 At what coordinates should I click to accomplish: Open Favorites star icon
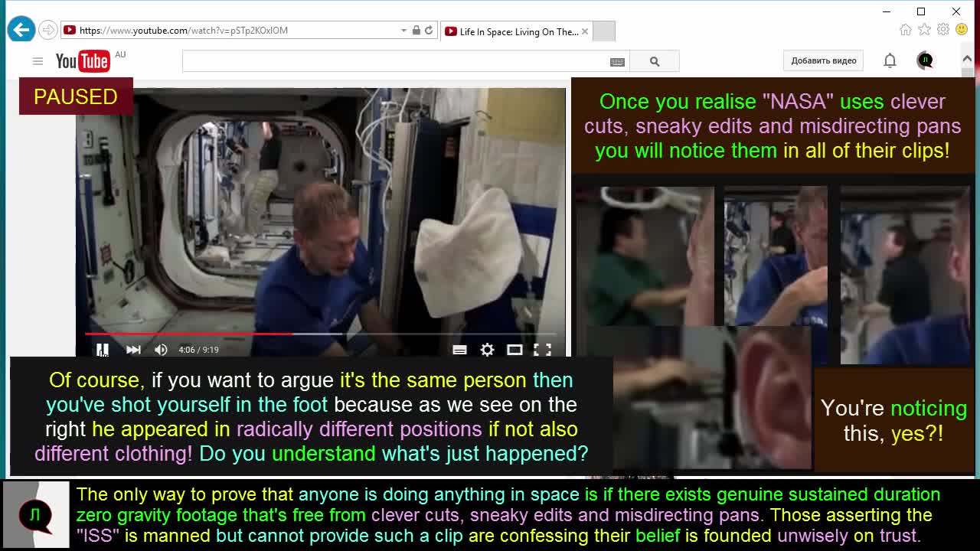[924, 30]
